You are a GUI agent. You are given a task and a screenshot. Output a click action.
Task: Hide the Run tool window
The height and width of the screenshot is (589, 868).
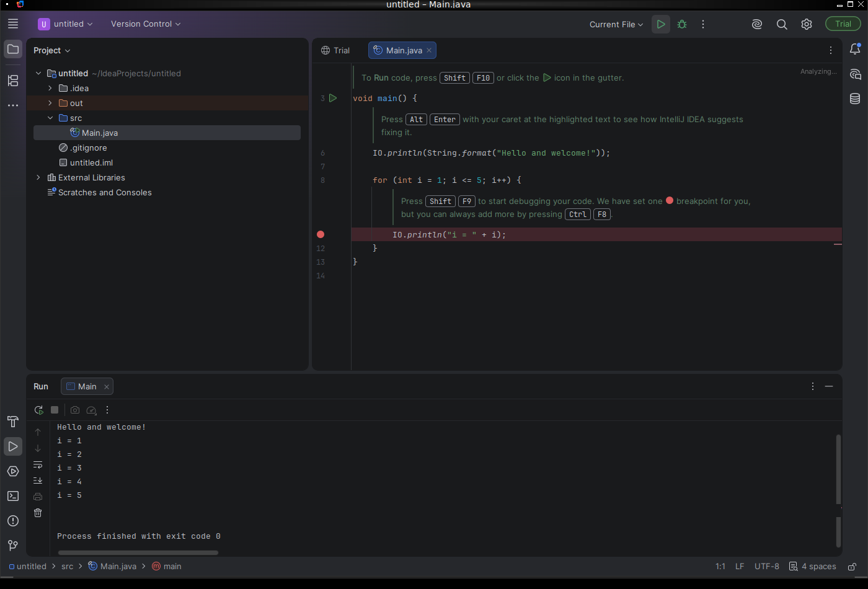[x=829, y=386]
